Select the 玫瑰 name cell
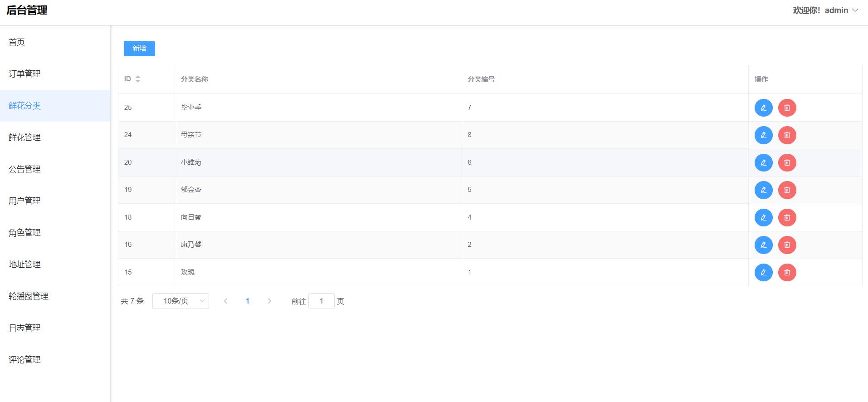 click(318, 272)
